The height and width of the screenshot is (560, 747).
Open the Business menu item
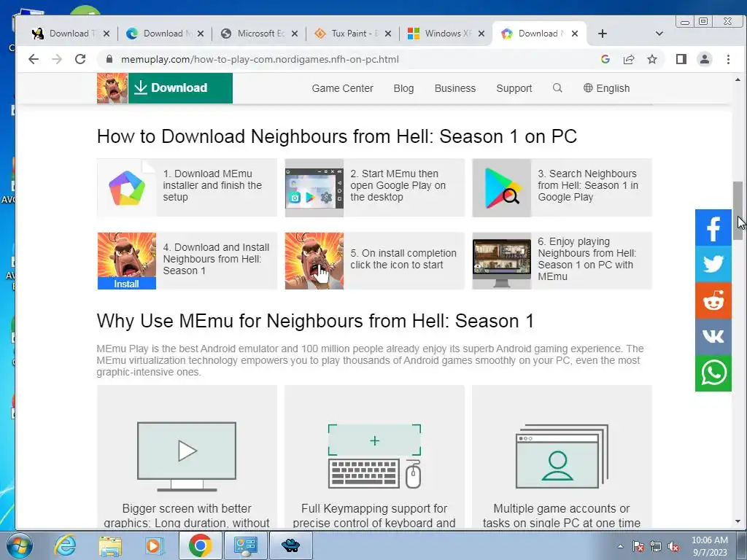[455, 88]
